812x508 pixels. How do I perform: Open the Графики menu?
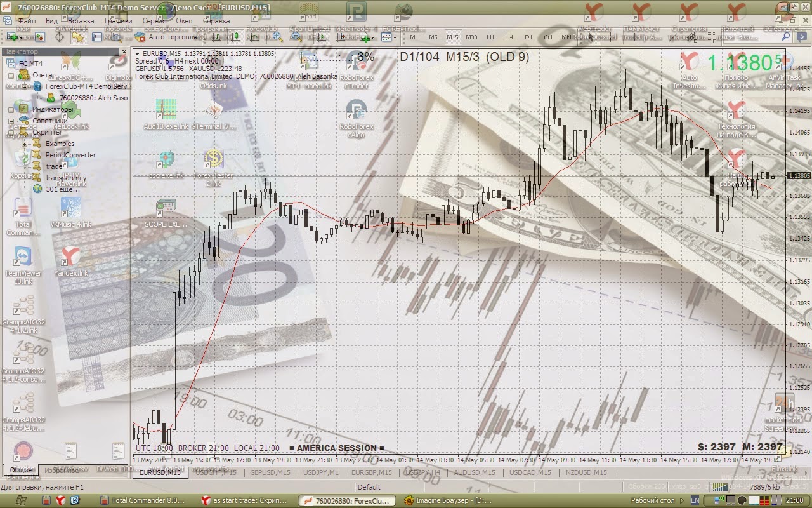(x=119, y=20)
